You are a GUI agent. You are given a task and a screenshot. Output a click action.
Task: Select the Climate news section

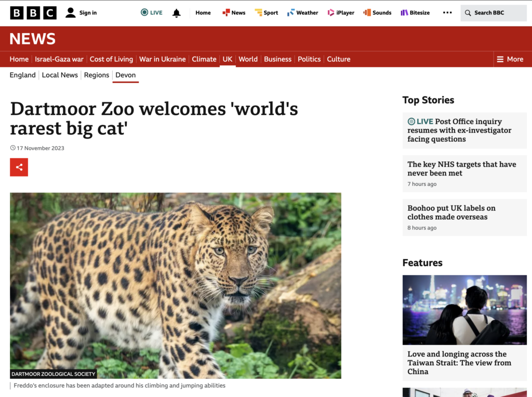[x=204, y=59]
